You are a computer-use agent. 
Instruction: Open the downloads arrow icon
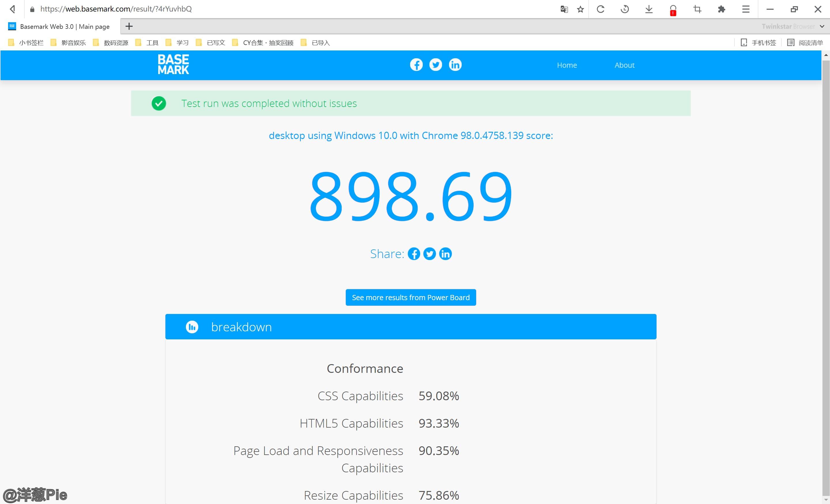[649, 9]
